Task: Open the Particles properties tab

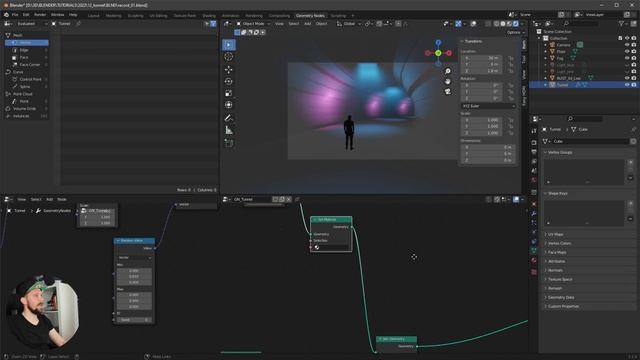Action: click(534, 223)
